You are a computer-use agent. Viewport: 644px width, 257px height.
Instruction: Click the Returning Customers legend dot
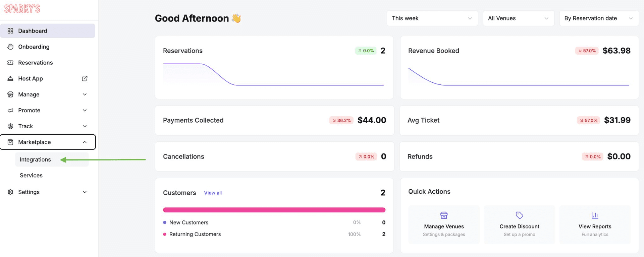tap(165, 234)
